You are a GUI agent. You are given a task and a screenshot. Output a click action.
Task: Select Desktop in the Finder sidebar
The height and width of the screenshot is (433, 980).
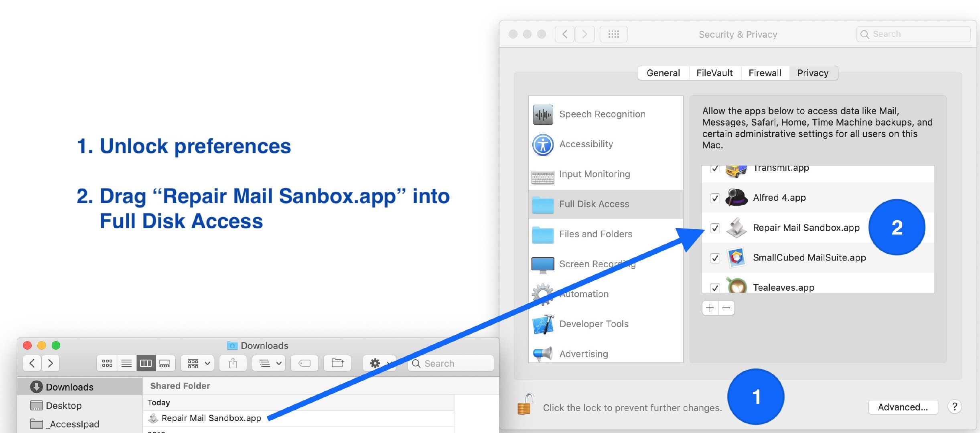pyautogui.click(x=63, y=406)
